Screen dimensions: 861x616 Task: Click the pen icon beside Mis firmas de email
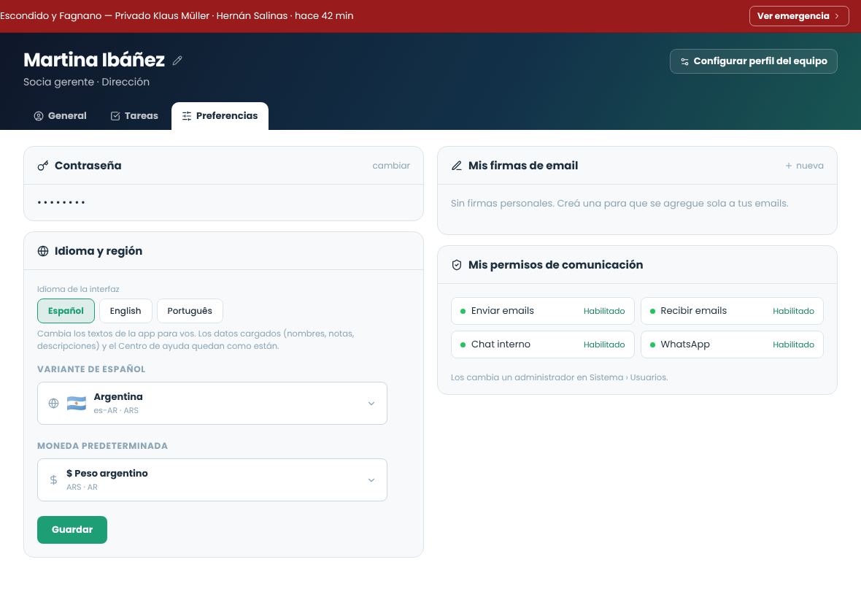[456, 166]
